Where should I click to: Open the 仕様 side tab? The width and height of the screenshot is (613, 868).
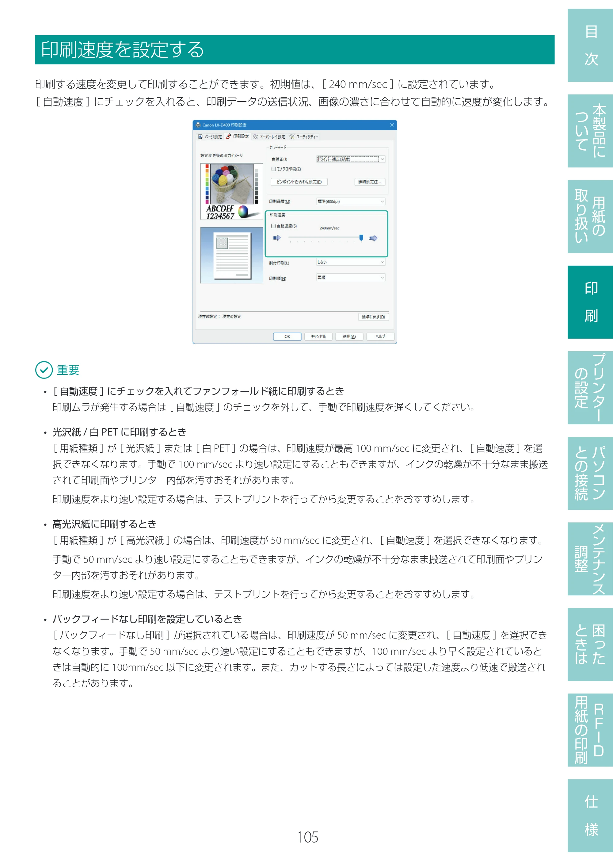[590, 816]
